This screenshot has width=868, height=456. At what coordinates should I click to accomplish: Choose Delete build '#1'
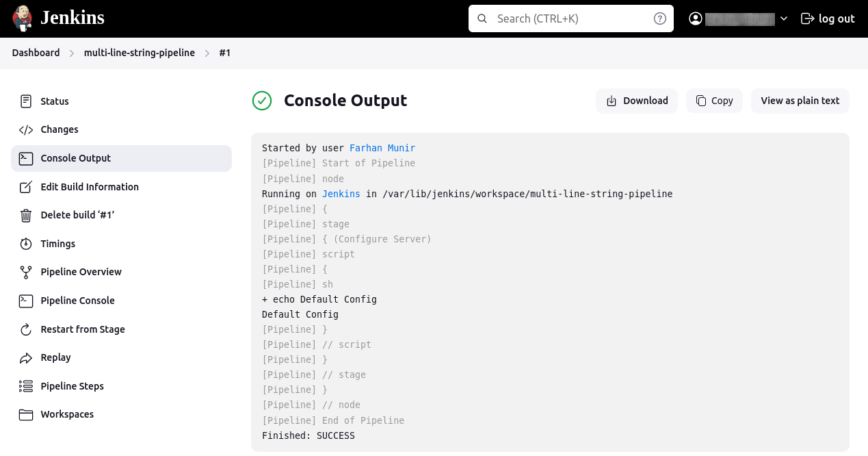point(121,215)
